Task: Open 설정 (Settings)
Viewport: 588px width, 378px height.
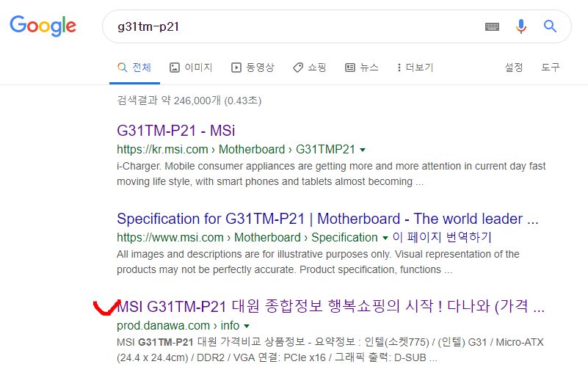Action: (x=513, y=68)
